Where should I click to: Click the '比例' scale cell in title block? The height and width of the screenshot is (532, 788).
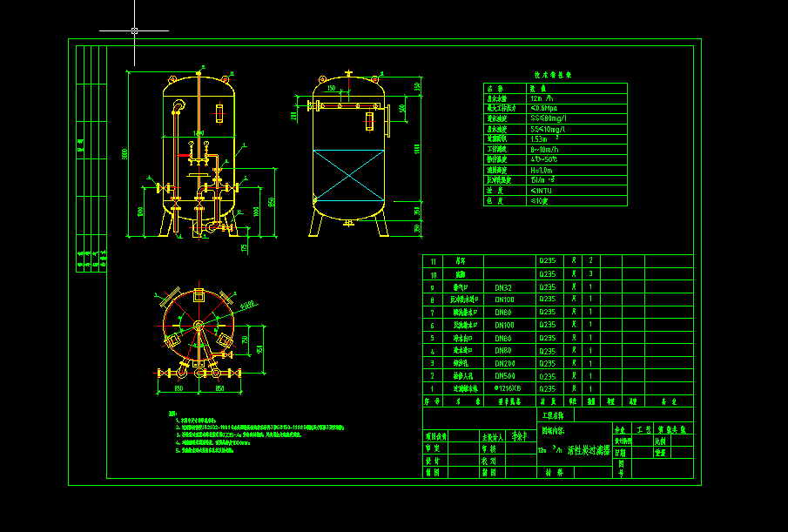(x=660, y=441)
